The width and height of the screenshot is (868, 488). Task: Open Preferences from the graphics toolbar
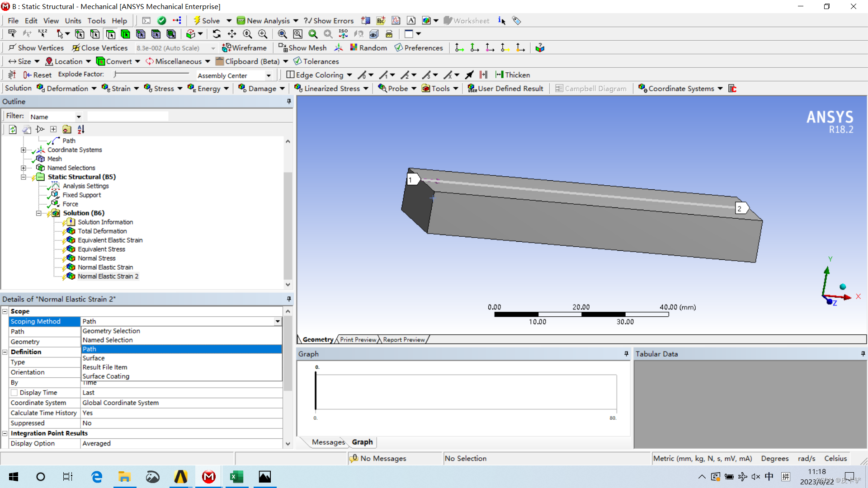pyautogui.click(x=419, y=47)
